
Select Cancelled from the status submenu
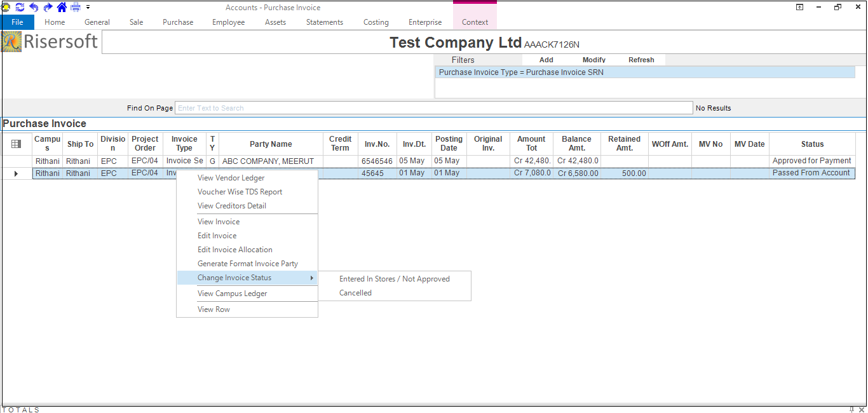pos(355,293)
